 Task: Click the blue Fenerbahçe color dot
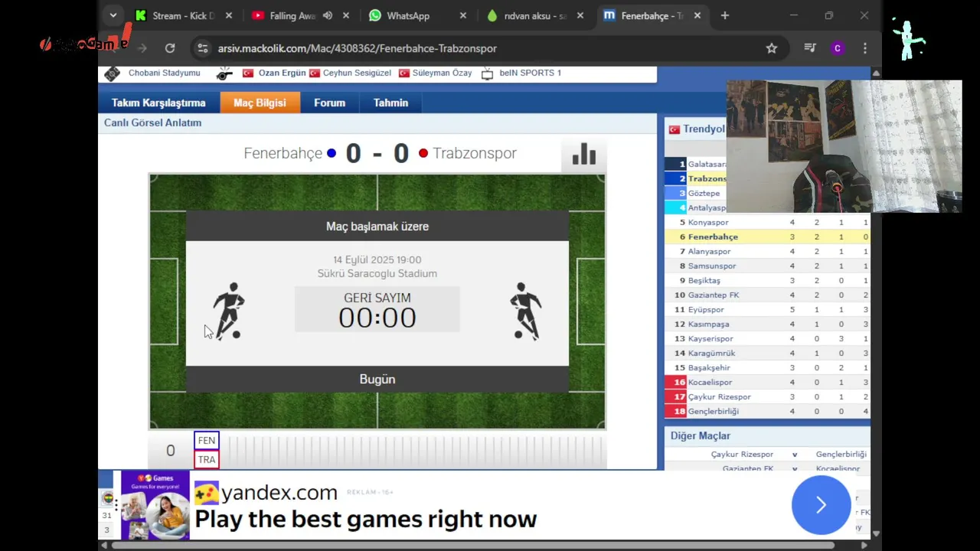click(x=332, y=153)
